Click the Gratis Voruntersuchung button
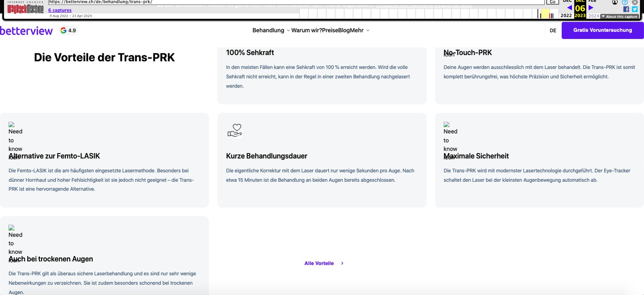The height and width of the screenshot is (295, 644). (602, 30)
